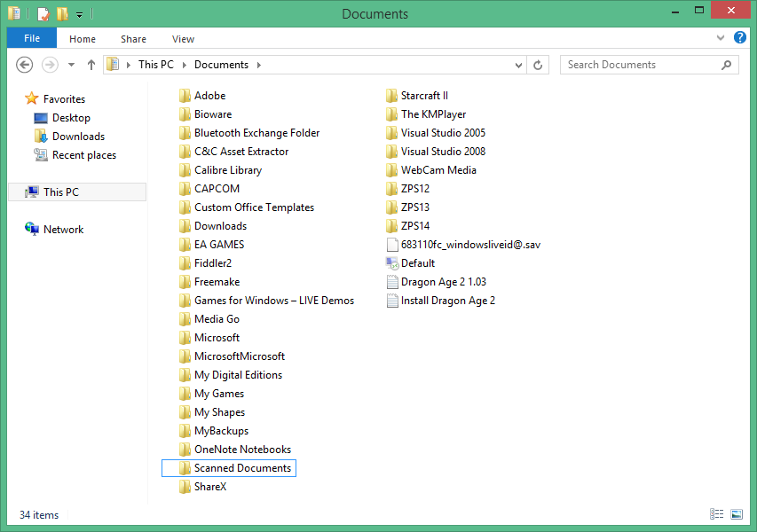Switch to the Share ribbon tab
The width and height of the screenshot is (757, 532).
pos(133,38)
